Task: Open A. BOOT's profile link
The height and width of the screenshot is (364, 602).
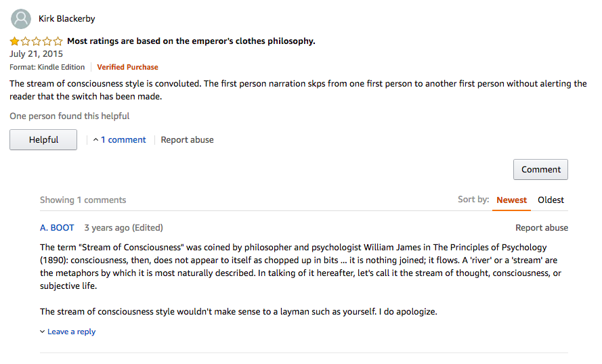Action: click(57, 228)
